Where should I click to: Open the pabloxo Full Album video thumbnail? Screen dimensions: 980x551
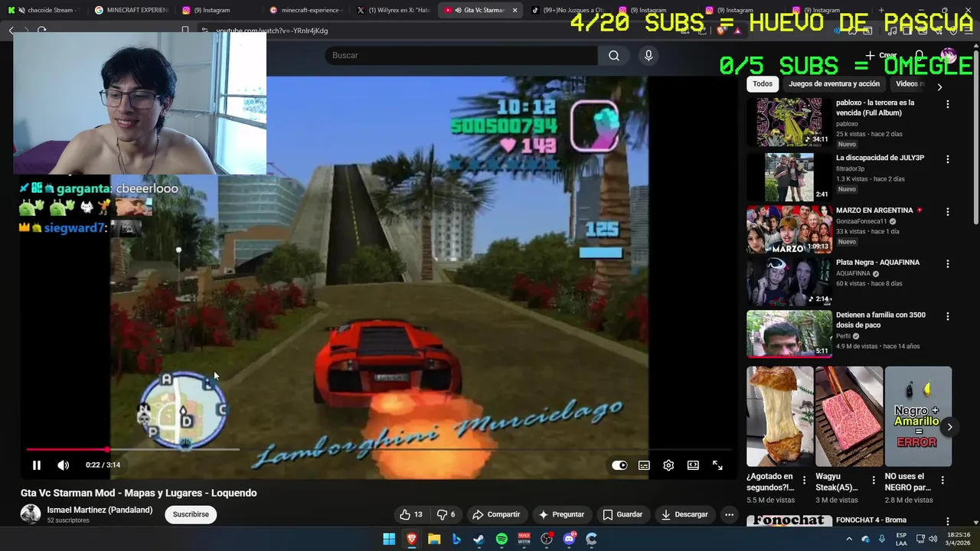(789, 122)
